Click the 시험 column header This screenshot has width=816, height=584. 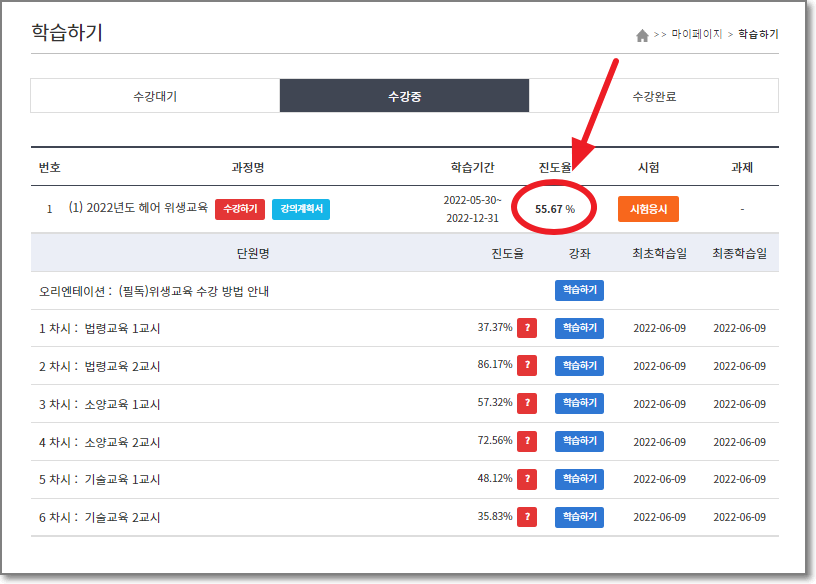[648, 167]
